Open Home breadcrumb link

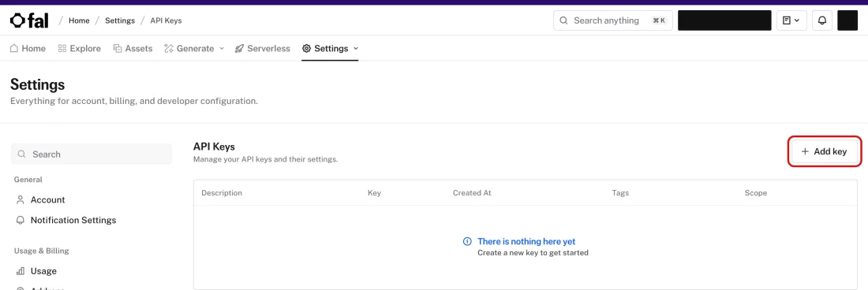pos(79,20)
